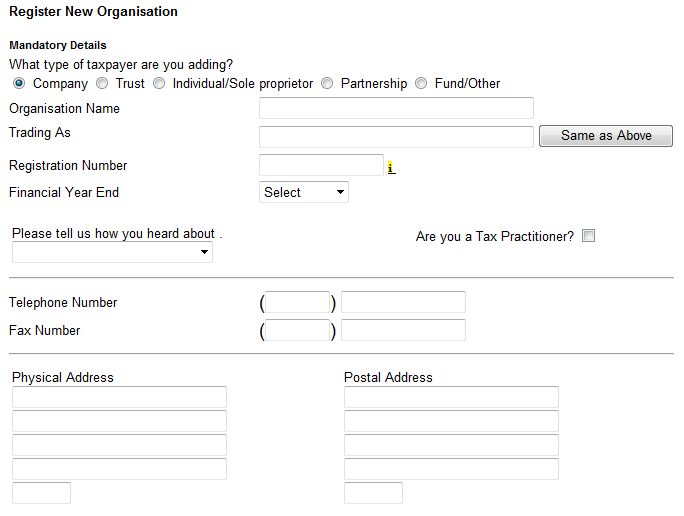Expand the how-you-heard-about dropdown
The width and height of the screenshot is (684, 516).
tap(112, 253)
